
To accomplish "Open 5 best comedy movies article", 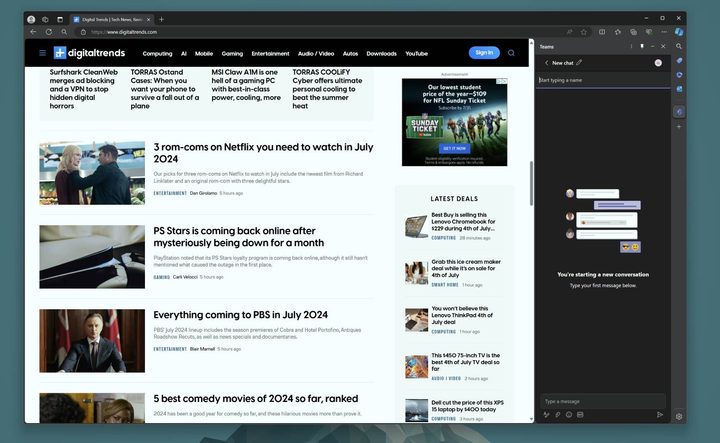I will tap(256, 398).
